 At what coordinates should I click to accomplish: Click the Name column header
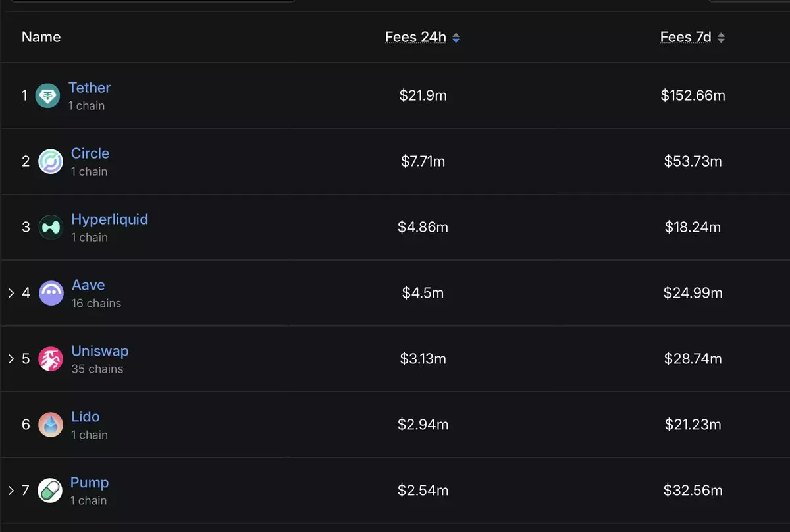tap(41, 38)
